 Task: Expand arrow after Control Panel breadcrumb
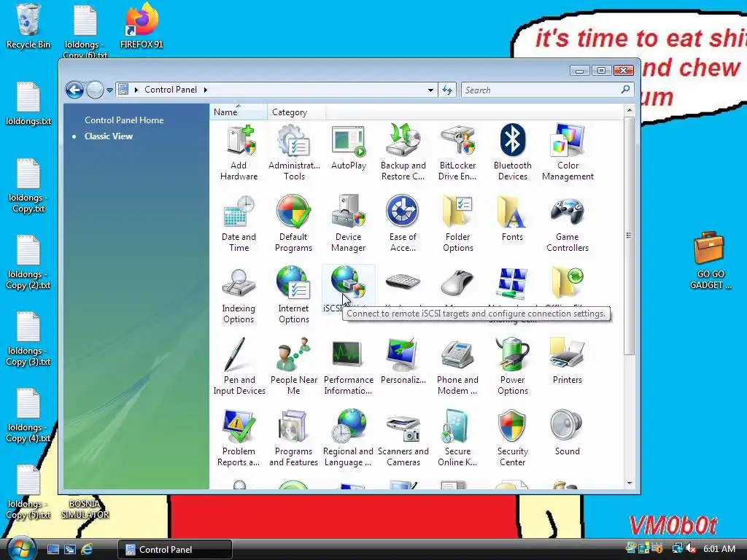205,90
